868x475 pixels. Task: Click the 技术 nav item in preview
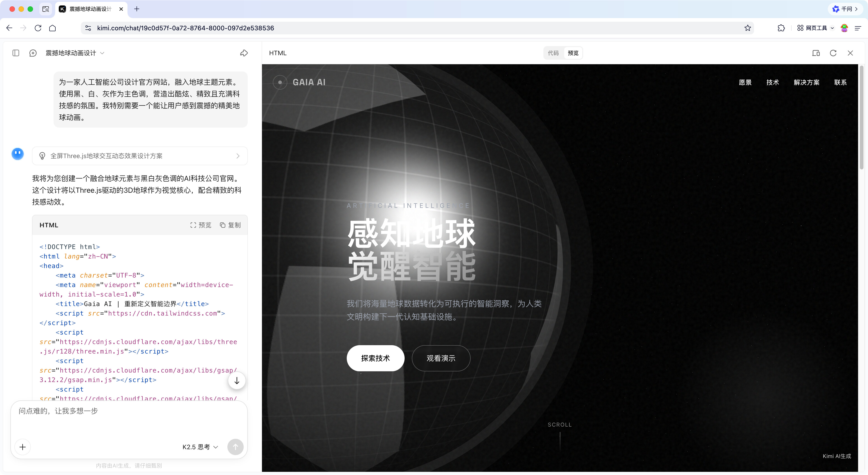[772, 83]
